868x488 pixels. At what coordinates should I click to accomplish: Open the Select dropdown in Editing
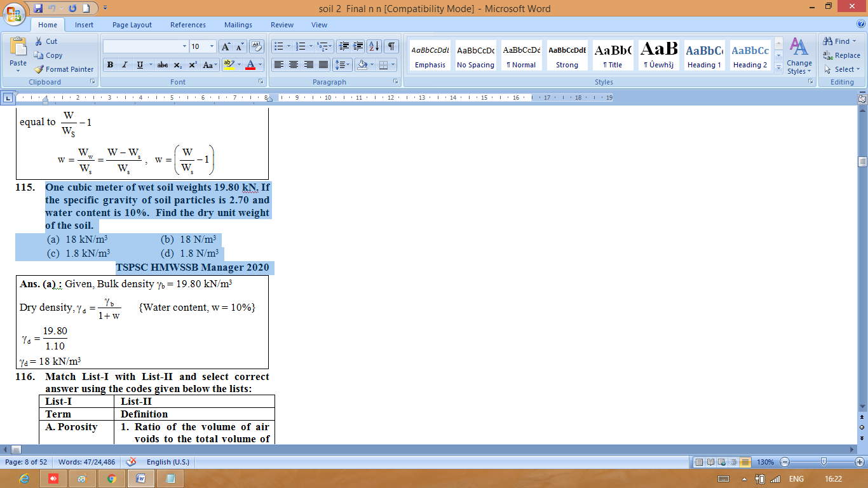click(x=842, y=69)
